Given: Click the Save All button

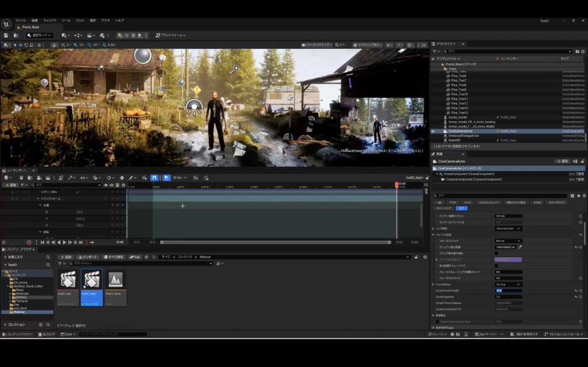Looking at the screenshot, I should coord(115,257).
